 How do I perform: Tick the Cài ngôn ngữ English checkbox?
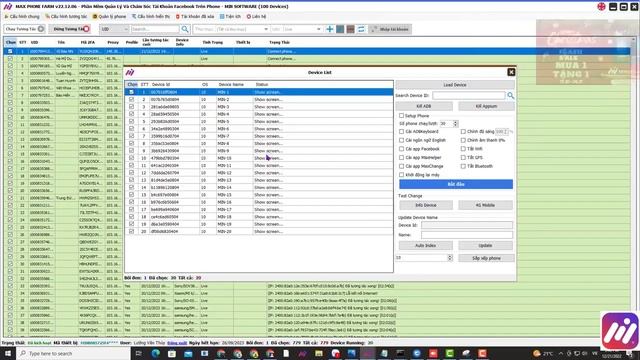(402, 140)
